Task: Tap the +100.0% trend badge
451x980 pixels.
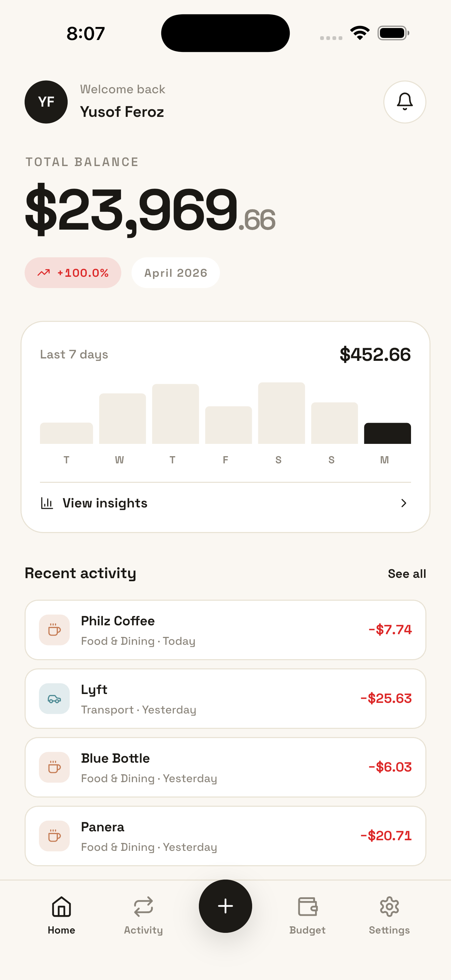Action: click(x=73, y=273)
